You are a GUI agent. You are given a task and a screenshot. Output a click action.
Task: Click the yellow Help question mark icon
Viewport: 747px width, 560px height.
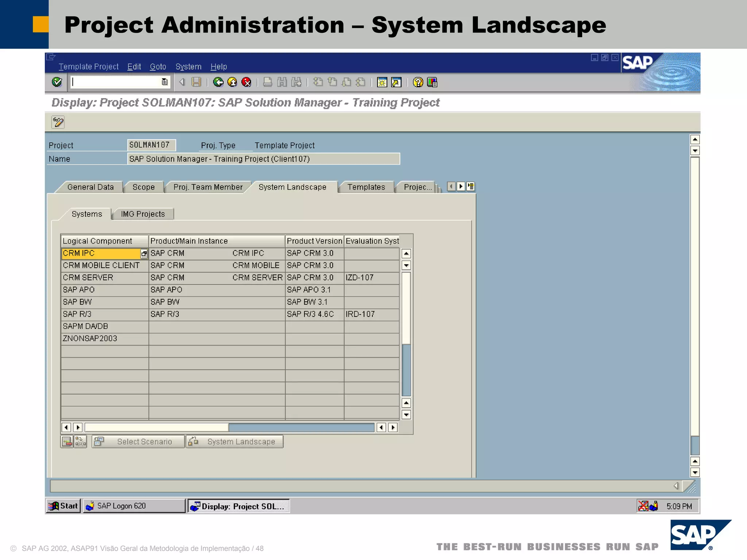pos(418,82)
